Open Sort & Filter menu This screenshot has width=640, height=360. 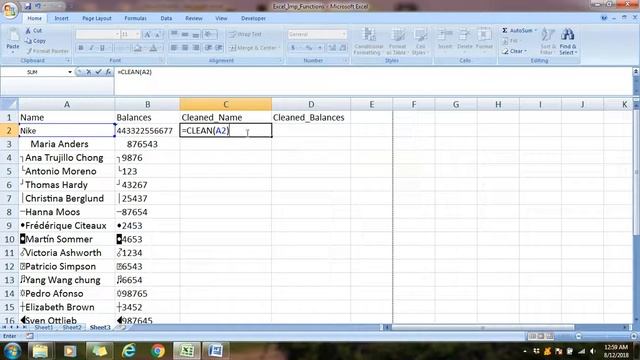click(547, 41)
